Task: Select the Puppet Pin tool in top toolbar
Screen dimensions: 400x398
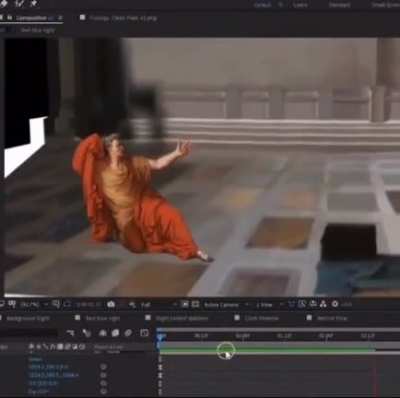Action: (x=34, y=3)
